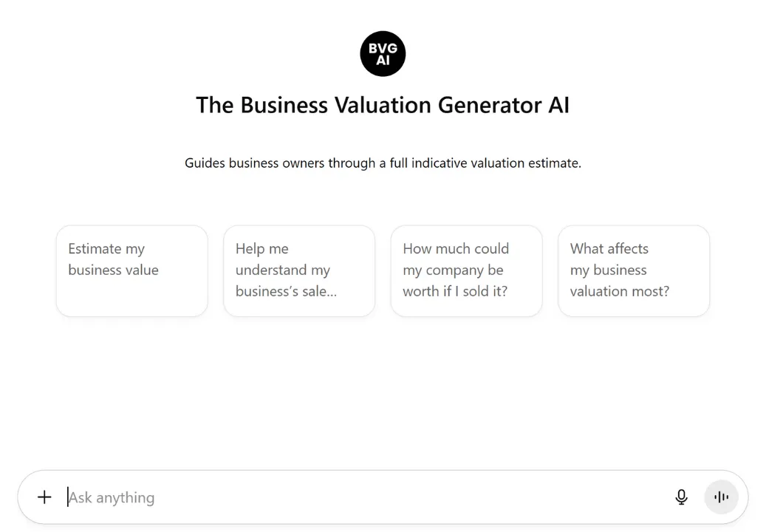This screenshot has width=766, height=532.
Task: Click the plus icon to add attachments
Action: pos(44,497)
